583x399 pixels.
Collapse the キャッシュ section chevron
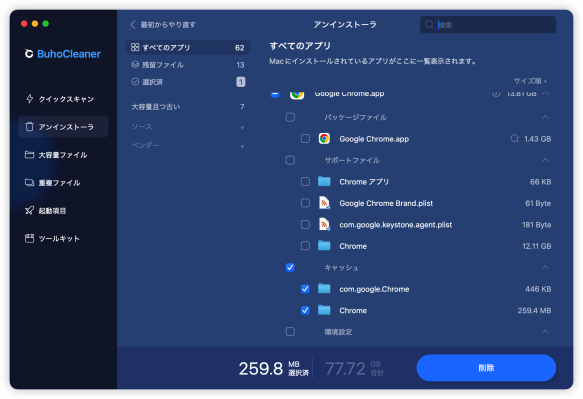tap(545, 267)
